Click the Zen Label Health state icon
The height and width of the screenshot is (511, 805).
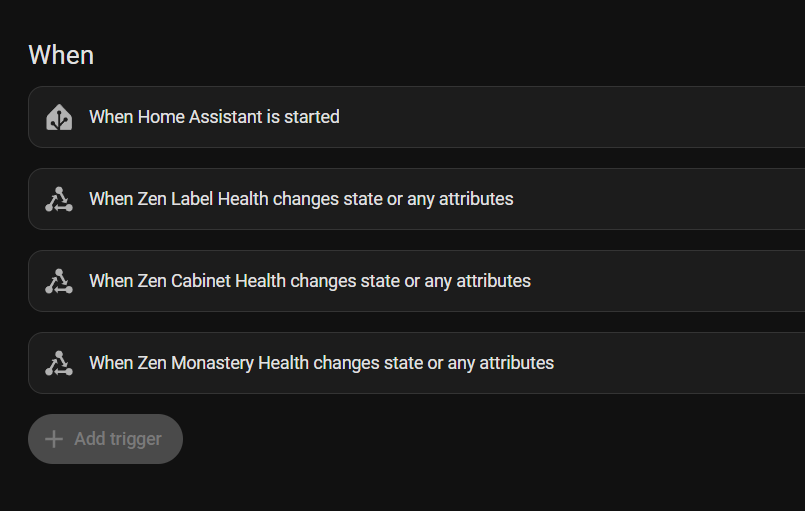point(59,199)
